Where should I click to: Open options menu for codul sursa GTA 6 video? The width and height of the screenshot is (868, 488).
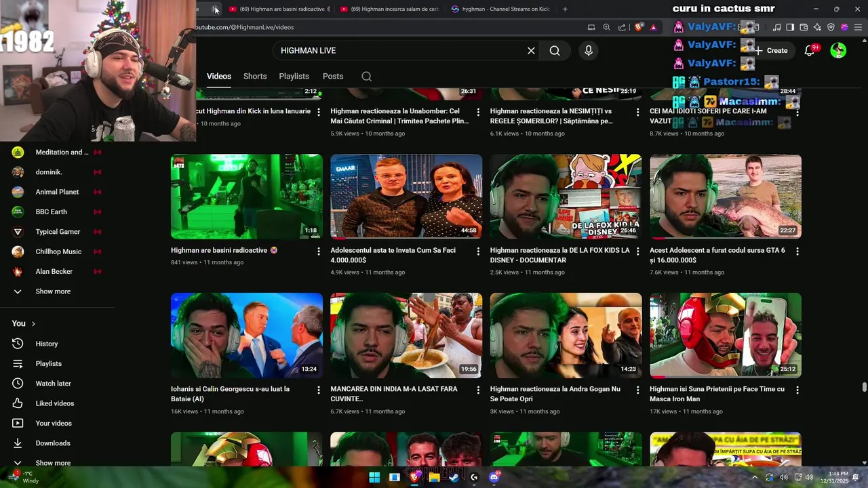797,251
